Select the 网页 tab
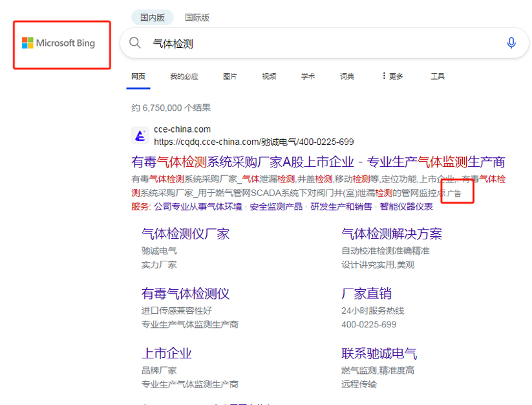 coord(138,76)
